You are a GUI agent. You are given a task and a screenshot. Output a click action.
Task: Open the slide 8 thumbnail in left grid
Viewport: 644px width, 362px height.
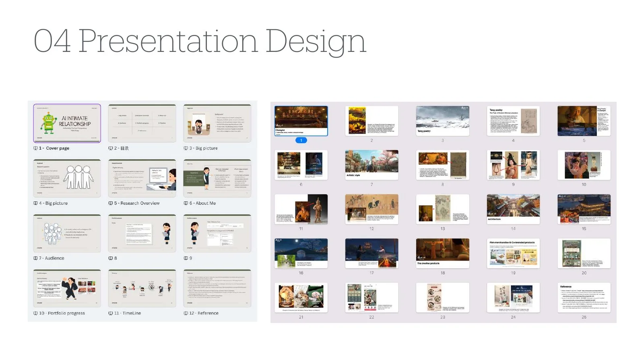[142, 233]
